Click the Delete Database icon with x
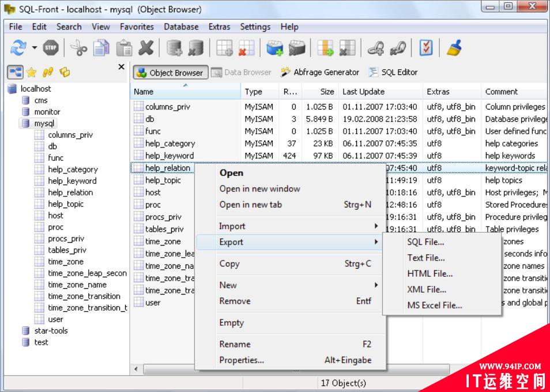The image size is (550, 392). (x=195, y=48)
